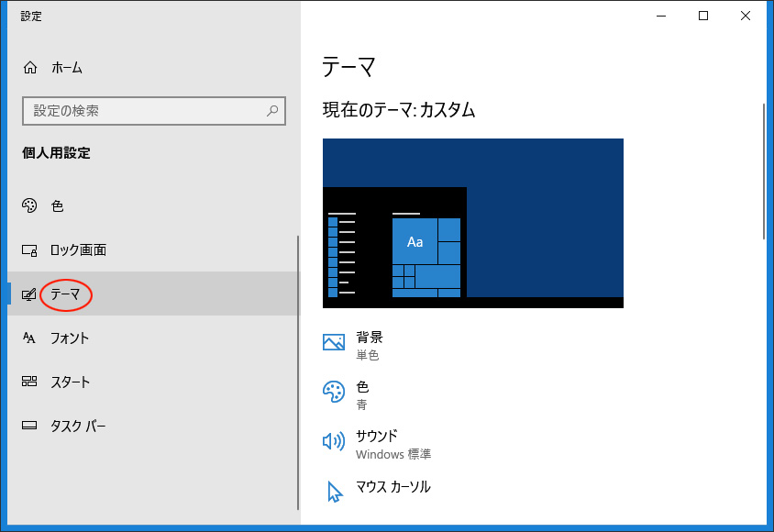Click the サウンド speaker icon
Screen dimensions: 774x532
(x=334, y=440)
